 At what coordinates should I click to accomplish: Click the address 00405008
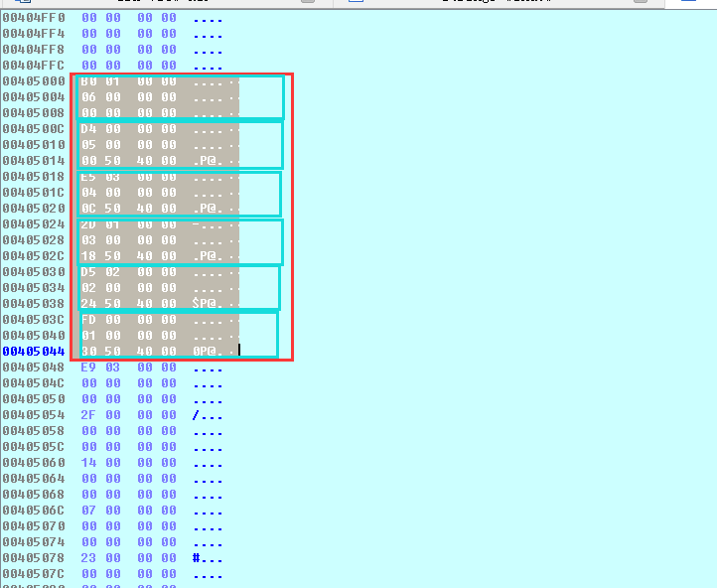34,113
